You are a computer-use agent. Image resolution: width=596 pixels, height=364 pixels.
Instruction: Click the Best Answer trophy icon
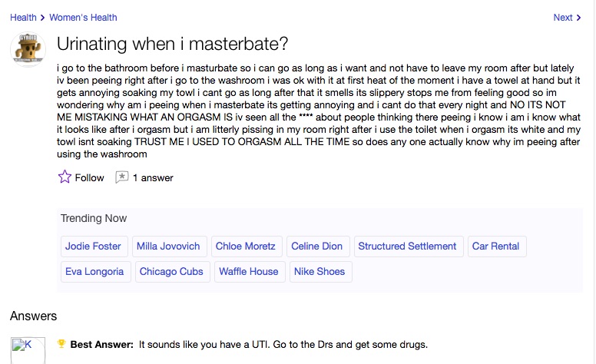click(61, 343)
